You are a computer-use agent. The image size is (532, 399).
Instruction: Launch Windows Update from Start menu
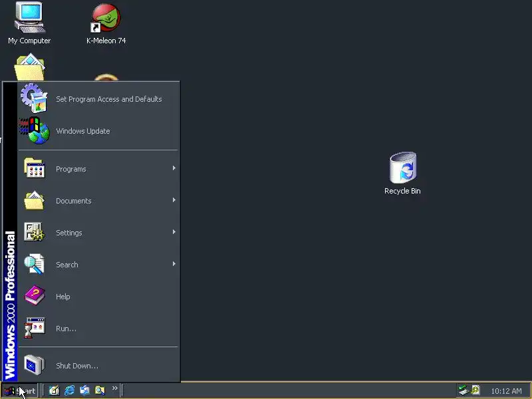pyautogui.click(x=98, y=131)
